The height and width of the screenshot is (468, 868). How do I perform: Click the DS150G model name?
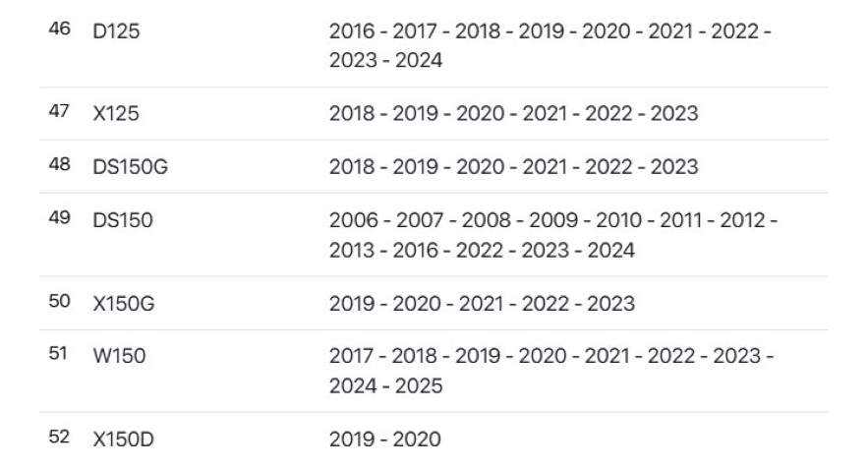[x=130, y=167]
